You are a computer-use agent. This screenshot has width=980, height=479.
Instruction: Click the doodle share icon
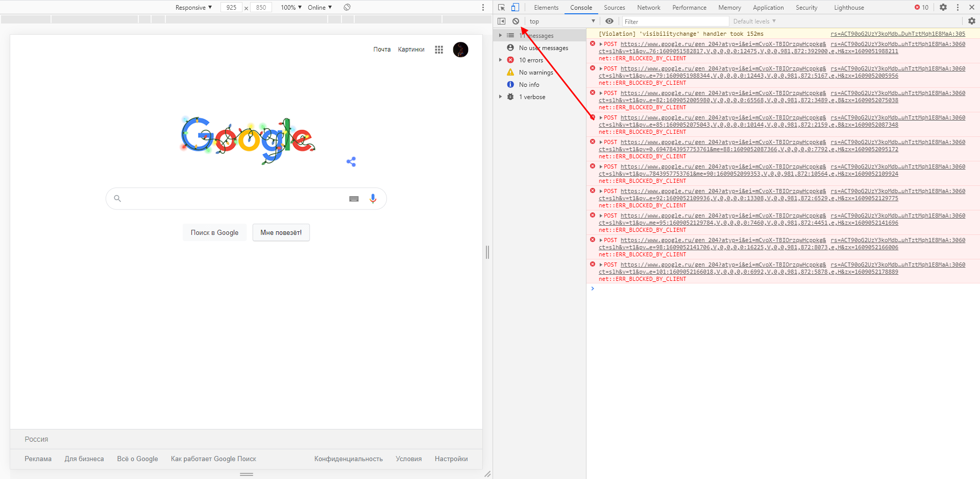point(351,162)
